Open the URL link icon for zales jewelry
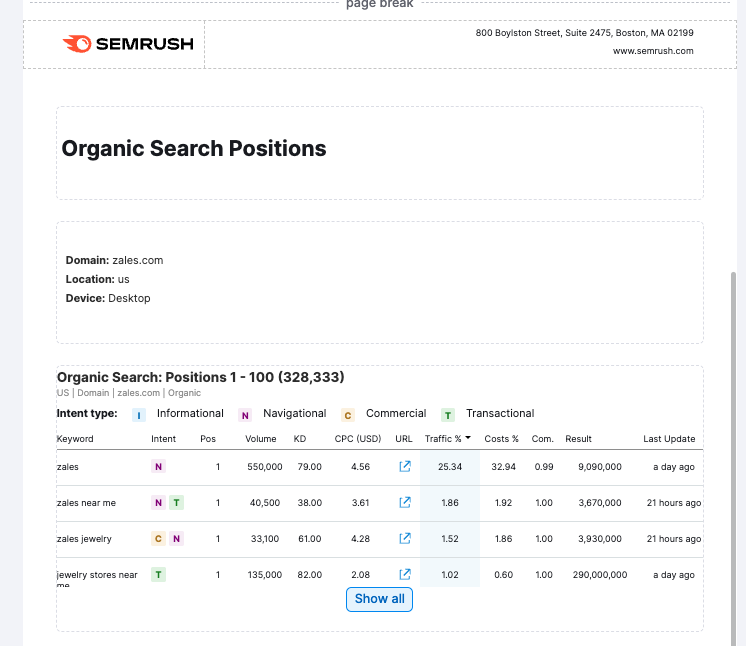 [x=405, y=538]
